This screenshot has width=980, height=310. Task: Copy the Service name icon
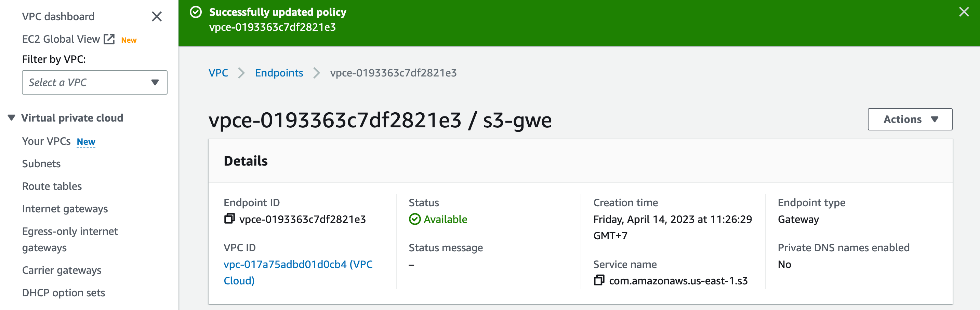pos(599,280)
